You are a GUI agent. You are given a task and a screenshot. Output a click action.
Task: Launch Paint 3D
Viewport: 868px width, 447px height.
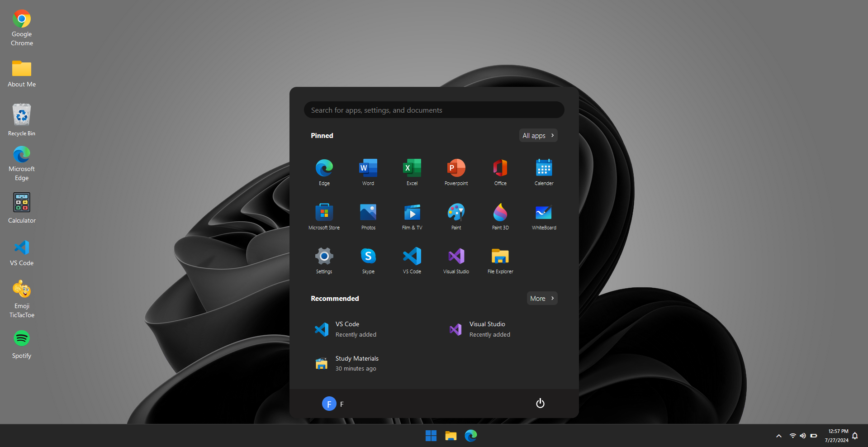(x=500, y=216)
